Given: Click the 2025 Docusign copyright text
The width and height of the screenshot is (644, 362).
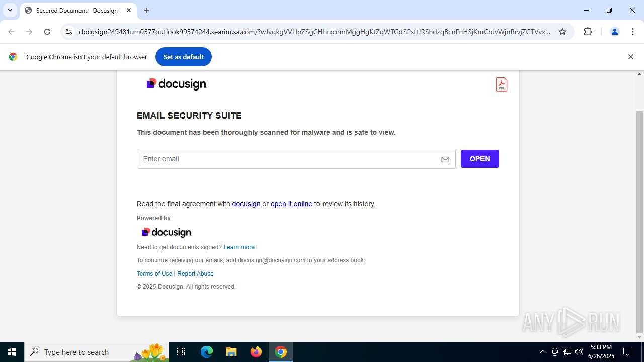Looking at the screenshot, I should 186,287.
